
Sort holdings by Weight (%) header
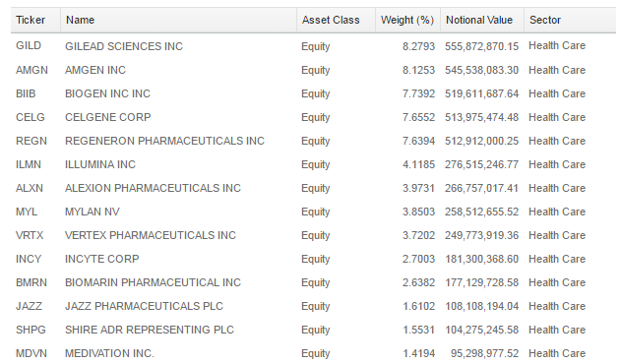tap(407, 20)
